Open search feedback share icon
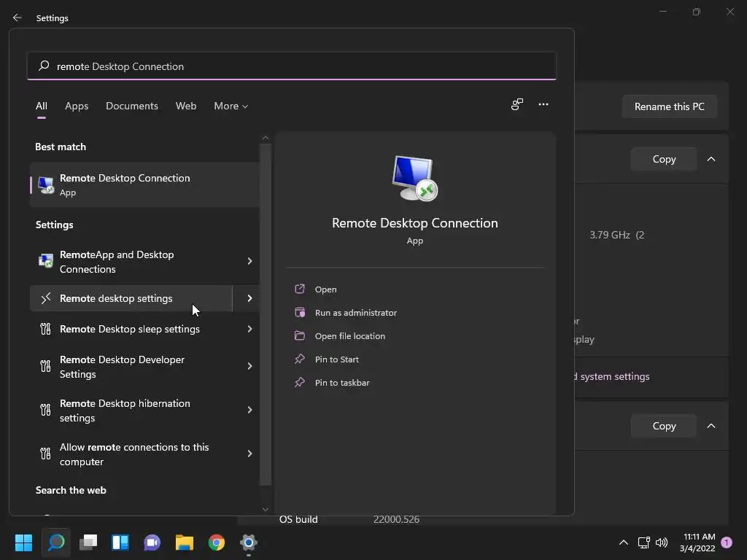Image resolution: width=747 pixels, height=560 pixels. [x=517, y=104]
